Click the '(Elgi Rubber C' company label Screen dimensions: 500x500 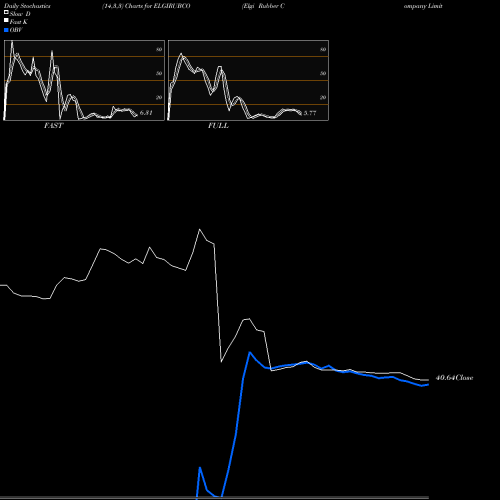(x=263, y=6)
